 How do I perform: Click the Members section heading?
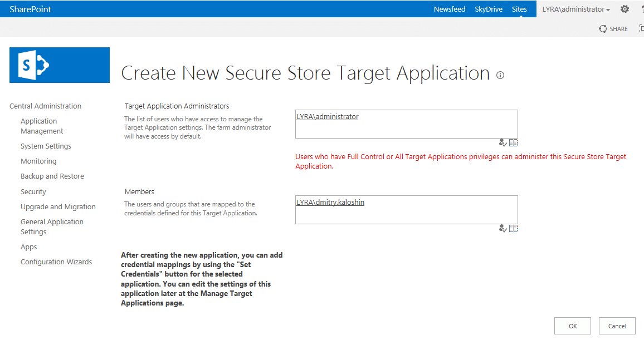(x=139, y=191)
